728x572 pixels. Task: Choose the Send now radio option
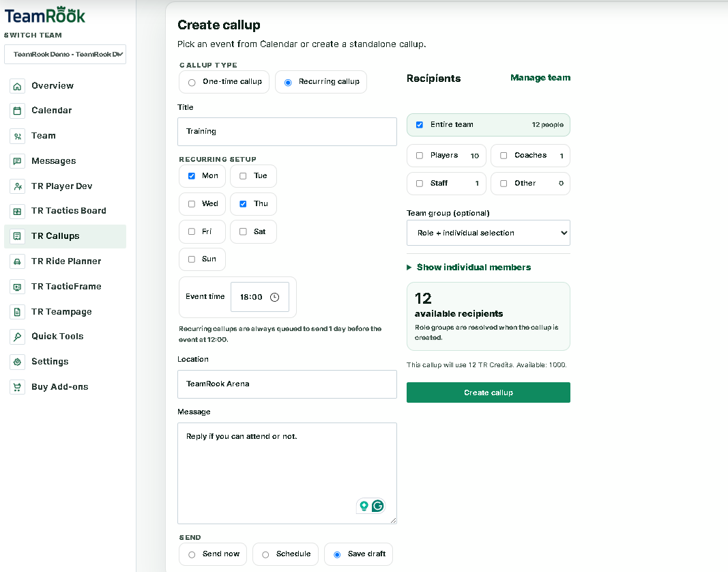[x=192, y=554]
